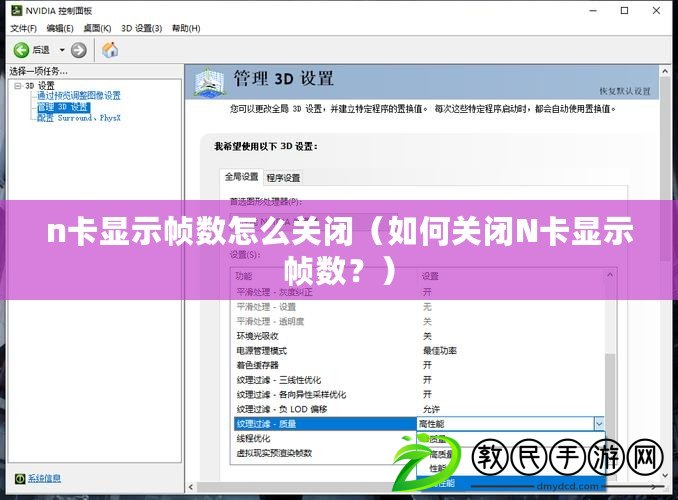Click the main panel horizontal scroll-left arrow

click(x=191, y=487)
